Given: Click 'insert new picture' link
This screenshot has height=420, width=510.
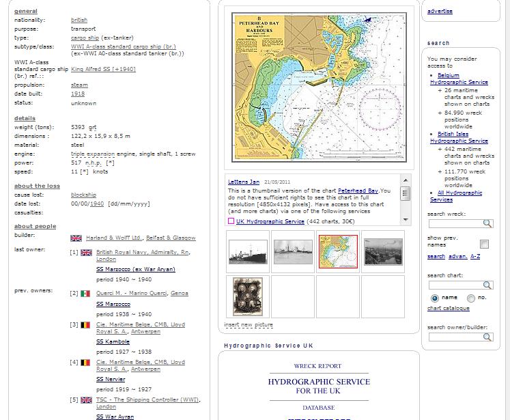Looking at the screenshot, I should pos(249,324).
